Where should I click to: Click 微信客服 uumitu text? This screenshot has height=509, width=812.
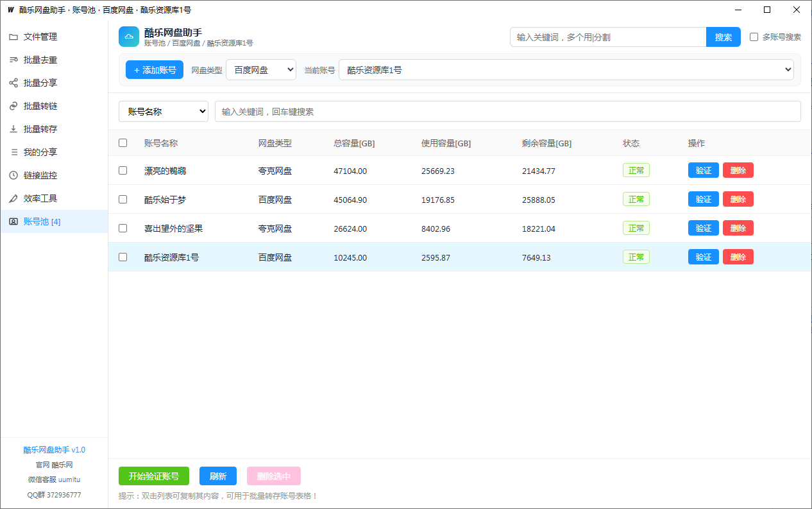pyautogui.click(x=55, y=479)
